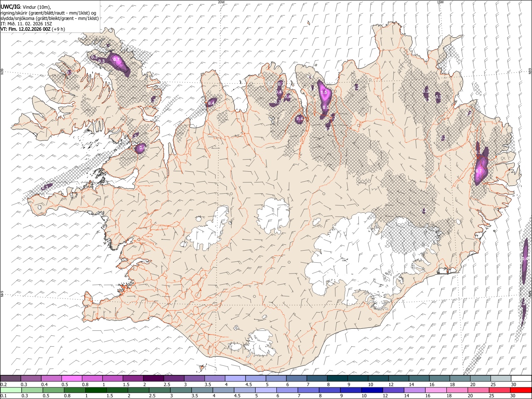Select the 'IT: Mið. 11. 02. 2026 15Z' initial time line
Screen dimensions: 532x399
point(26,24)
